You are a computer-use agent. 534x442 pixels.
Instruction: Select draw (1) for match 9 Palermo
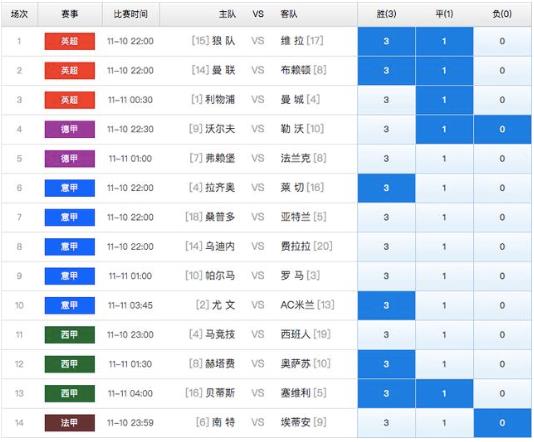[x=444, y=276]
